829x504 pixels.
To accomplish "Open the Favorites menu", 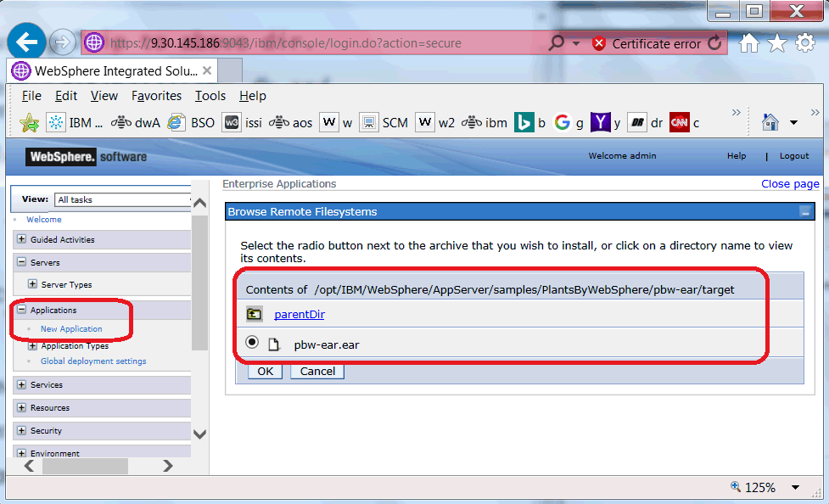I will 156,96.
